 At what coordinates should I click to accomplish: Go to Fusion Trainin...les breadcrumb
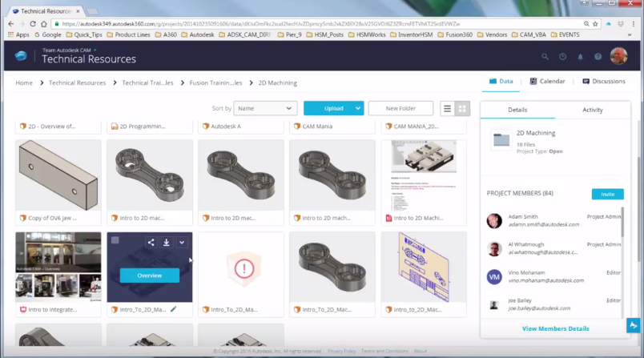(x=215, y=83)
